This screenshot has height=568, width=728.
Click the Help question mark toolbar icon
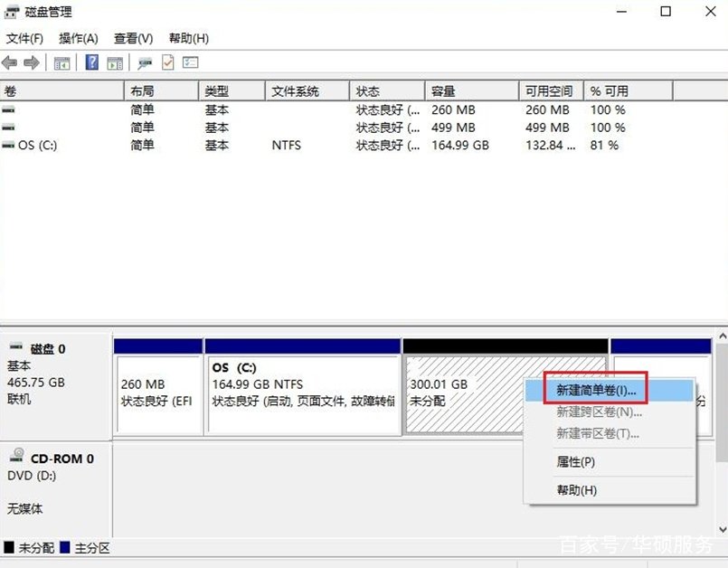[91, 62]
